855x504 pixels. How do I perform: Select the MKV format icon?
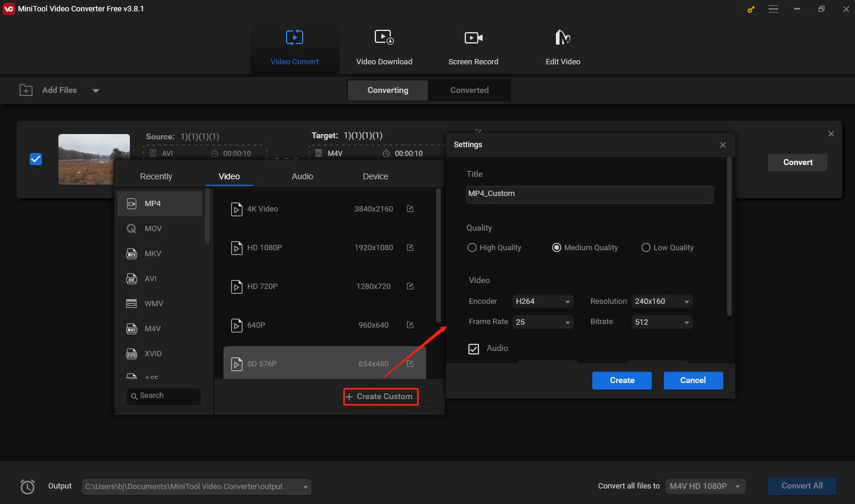tap(132, 254)
